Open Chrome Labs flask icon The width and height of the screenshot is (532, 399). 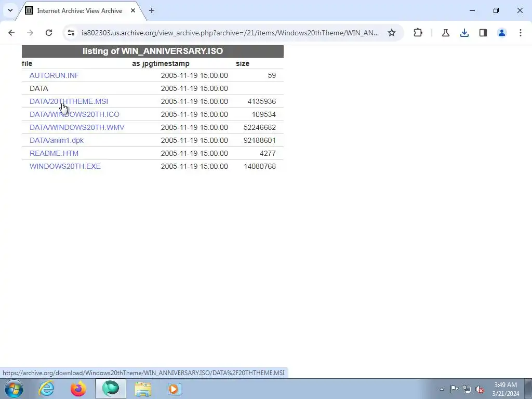tap(445, 33)
